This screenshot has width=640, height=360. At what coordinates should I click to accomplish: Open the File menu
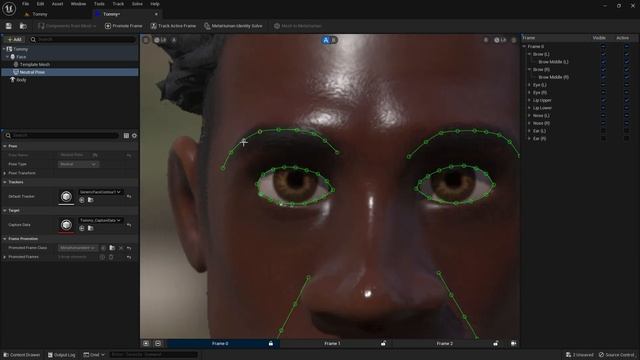(x=25, y=4)
